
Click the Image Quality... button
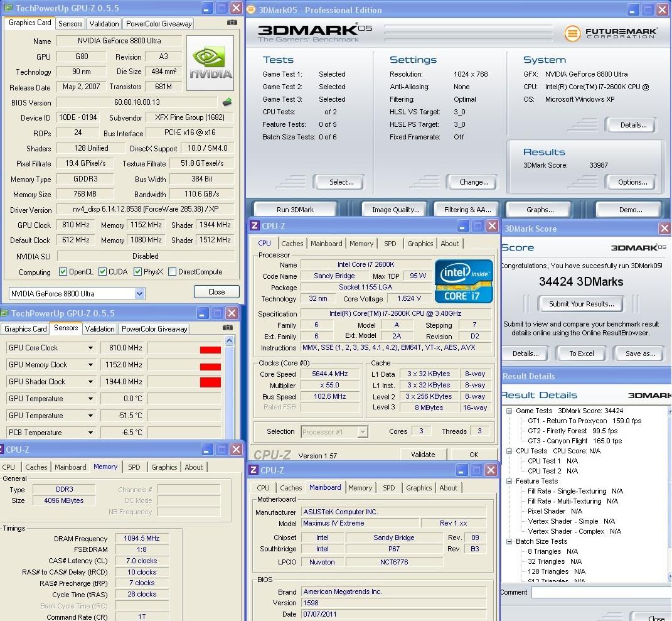pyautogui.click(x=395, y=210)
